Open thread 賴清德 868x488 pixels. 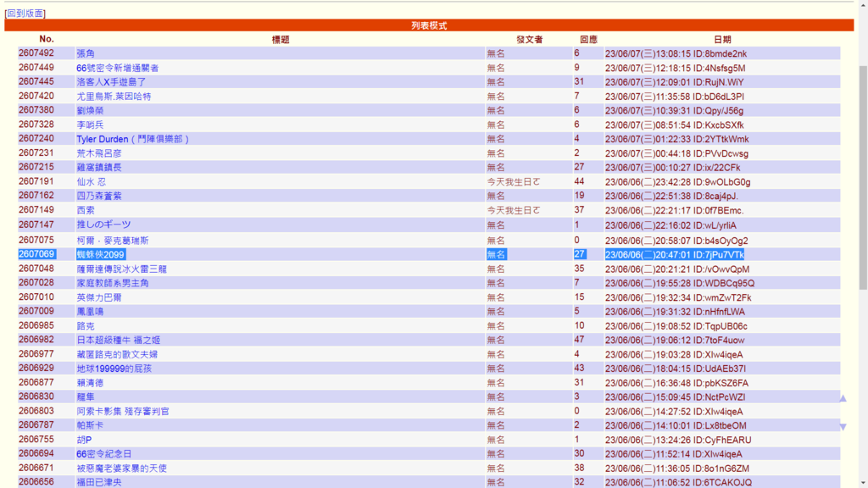[90, 383]
